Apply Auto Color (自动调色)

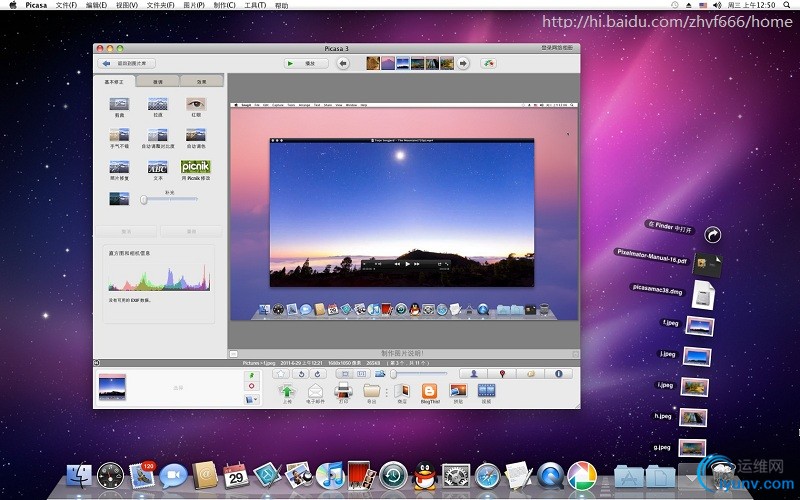pos(196,135)
